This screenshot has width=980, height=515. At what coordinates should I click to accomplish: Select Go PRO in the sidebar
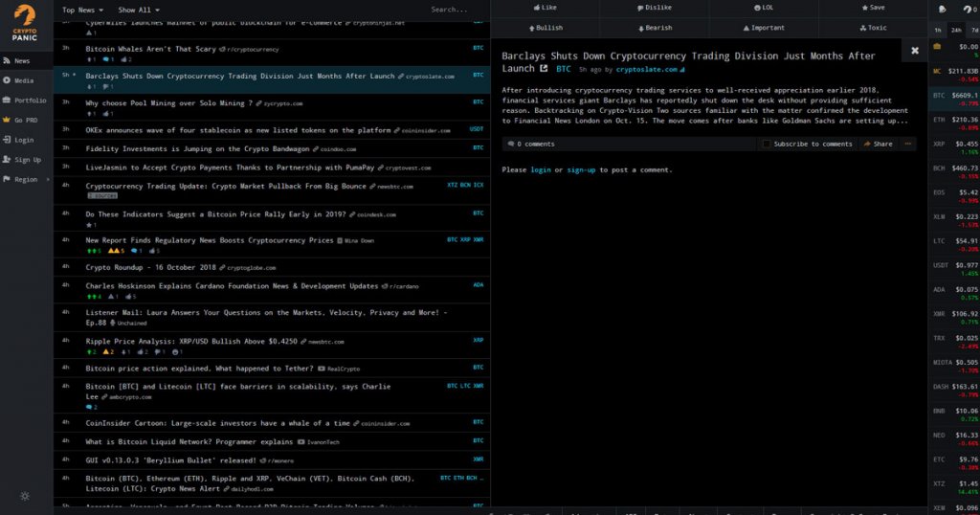click(x=26, y=120)
